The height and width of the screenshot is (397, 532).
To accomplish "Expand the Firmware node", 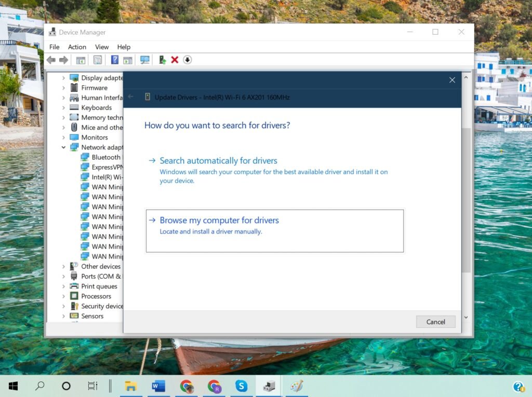I will (63, 88).
